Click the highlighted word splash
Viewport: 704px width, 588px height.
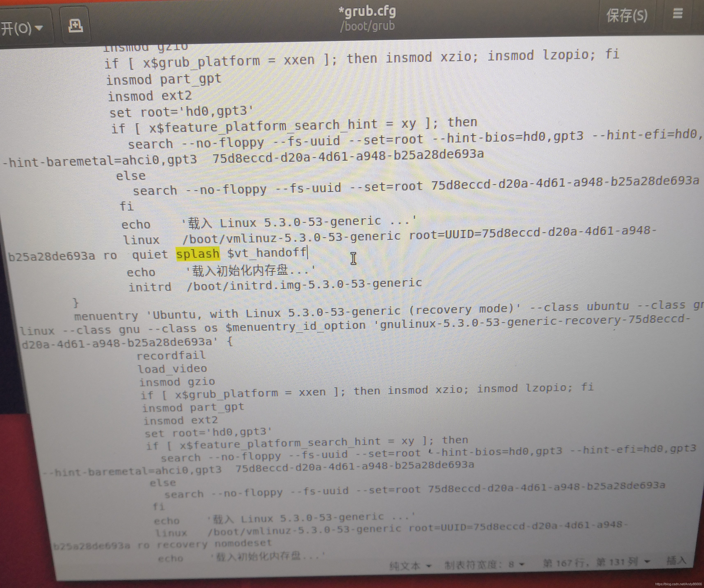(x=198, y=254)
